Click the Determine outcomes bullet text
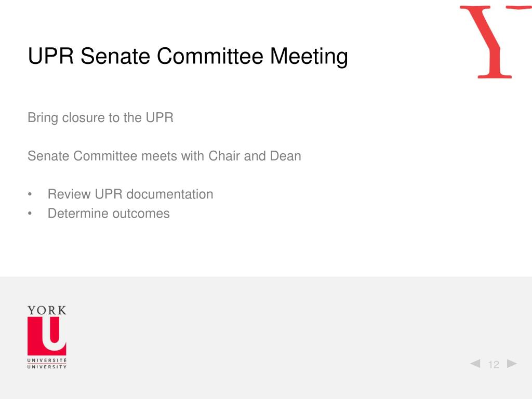The height and width of the screenshot is (399, 532). click(109, 214)
